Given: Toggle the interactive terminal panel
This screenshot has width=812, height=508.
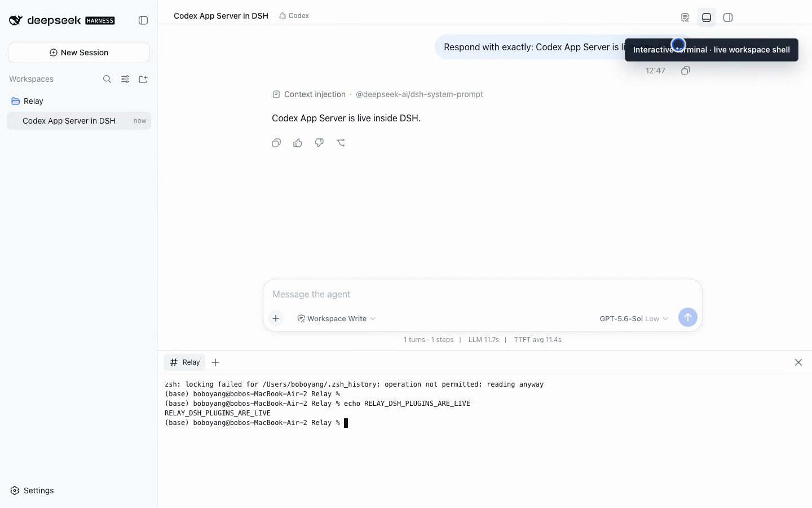Looking at the screenshot, I should 707,17.
